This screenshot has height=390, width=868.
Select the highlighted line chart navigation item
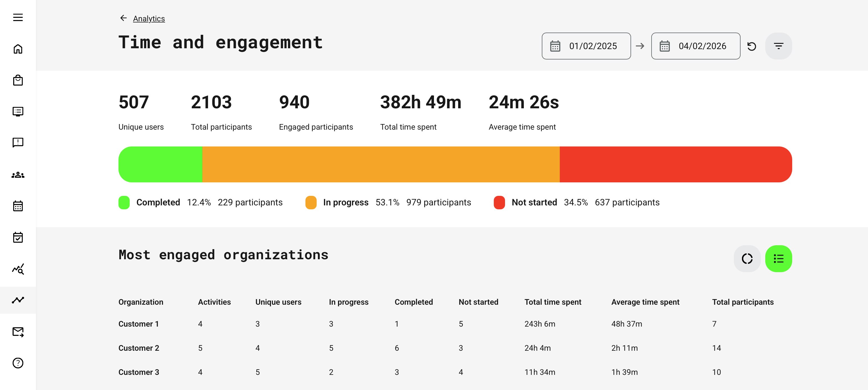(x=18, y=300)
